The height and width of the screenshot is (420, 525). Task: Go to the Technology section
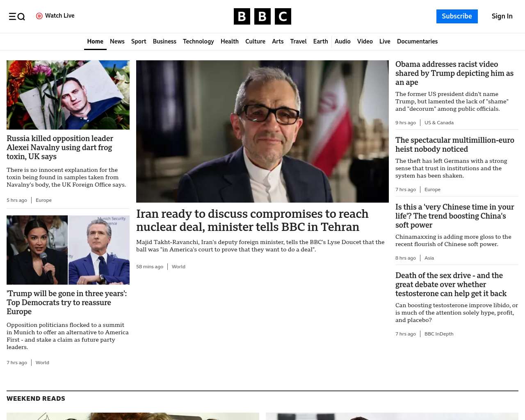coord(198,41)
